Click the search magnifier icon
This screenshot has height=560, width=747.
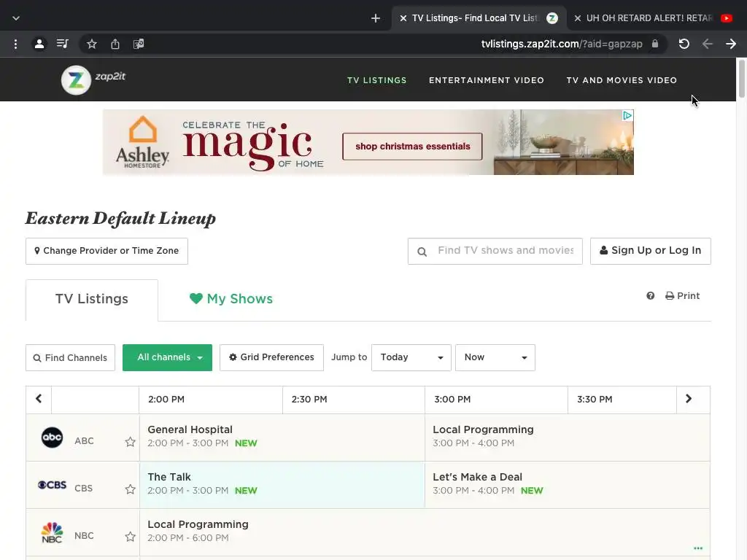[x=422, y=252]
